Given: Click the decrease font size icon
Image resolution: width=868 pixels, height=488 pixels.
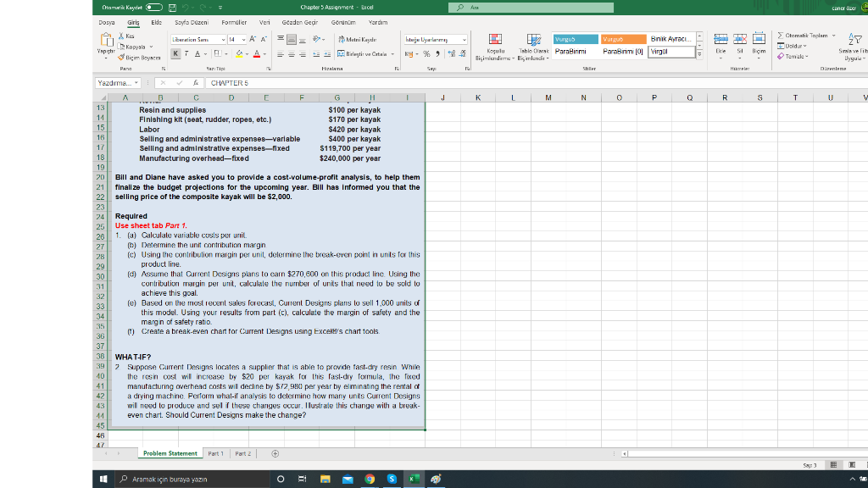Looking at the screenshot, I should tap(264, 39).
